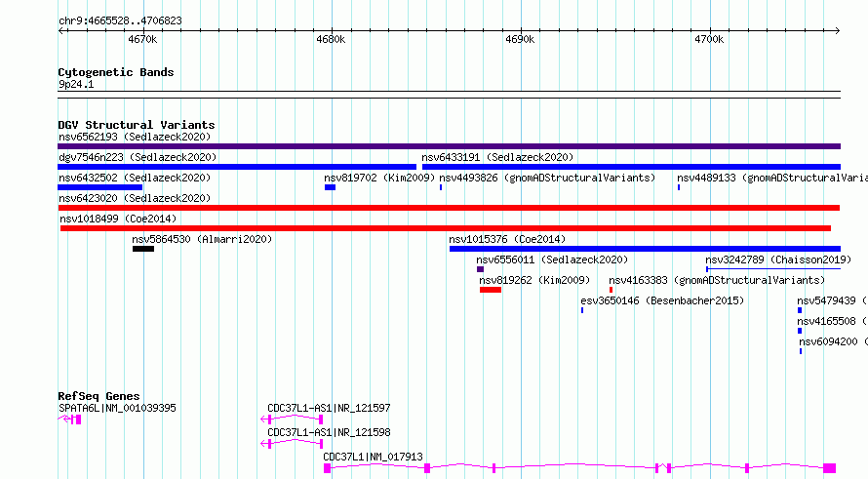The image size is (868, 479).
Task: Select the red nsv819262 variant block
Action: click(491, 290)
